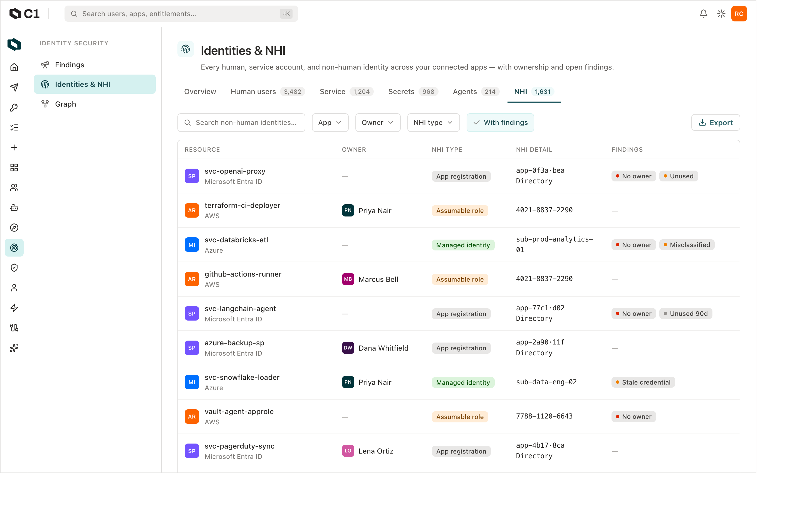This screenshot has height=512, width=812.
Task: Expand the NHI type dropdown
Action: click(x=433, y=122)
